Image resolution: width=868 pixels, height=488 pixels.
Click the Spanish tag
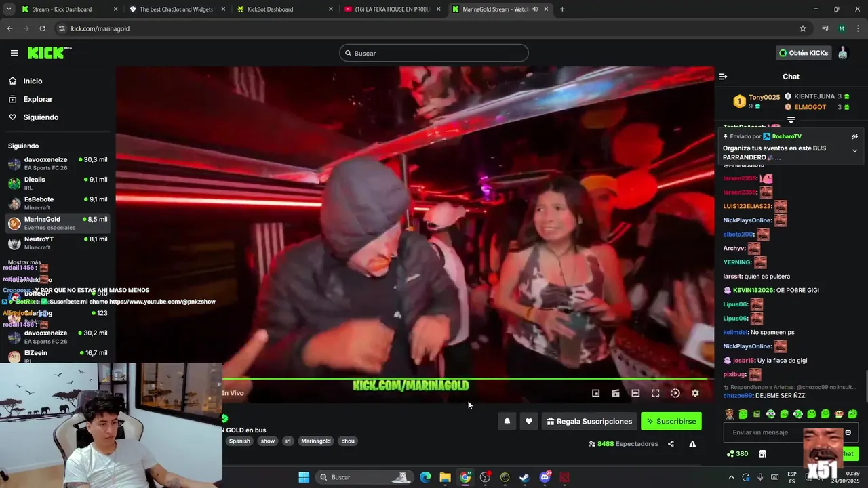(239, 441)
